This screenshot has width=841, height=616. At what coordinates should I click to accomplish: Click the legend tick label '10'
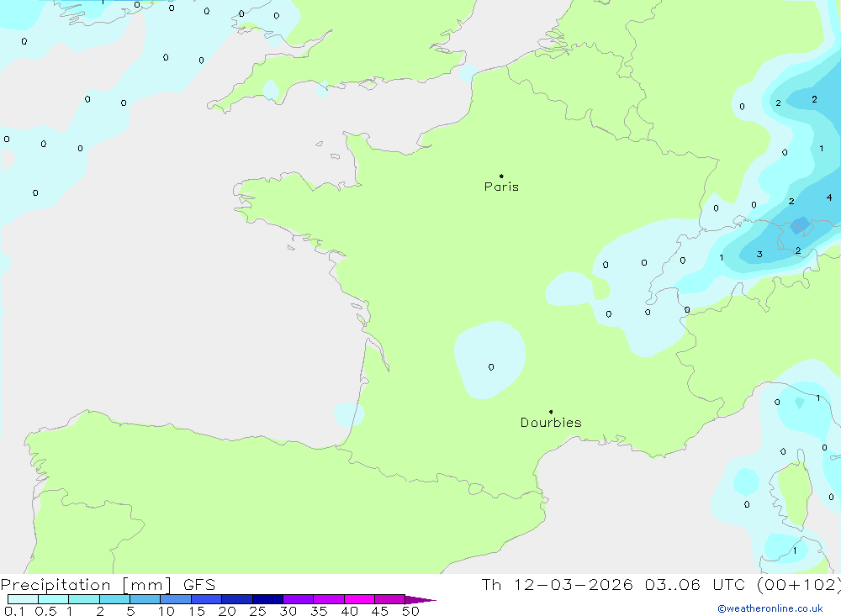point(167,611)
